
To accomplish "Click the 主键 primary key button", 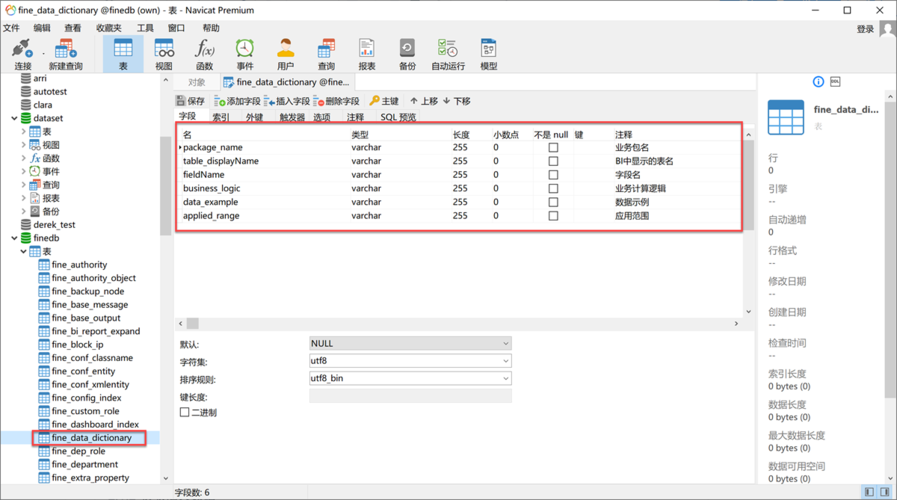I will [x=384, y=101].
